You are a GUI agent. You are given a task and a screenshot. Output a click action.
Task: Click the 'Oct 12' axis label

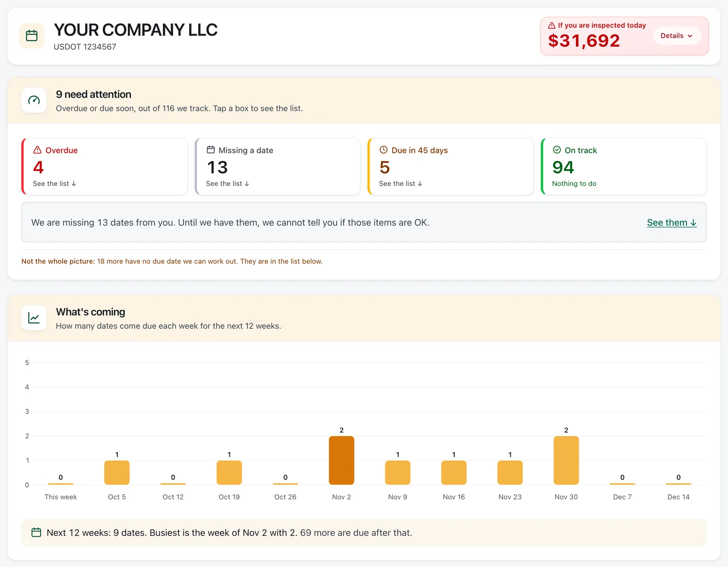tap(173, 497)
